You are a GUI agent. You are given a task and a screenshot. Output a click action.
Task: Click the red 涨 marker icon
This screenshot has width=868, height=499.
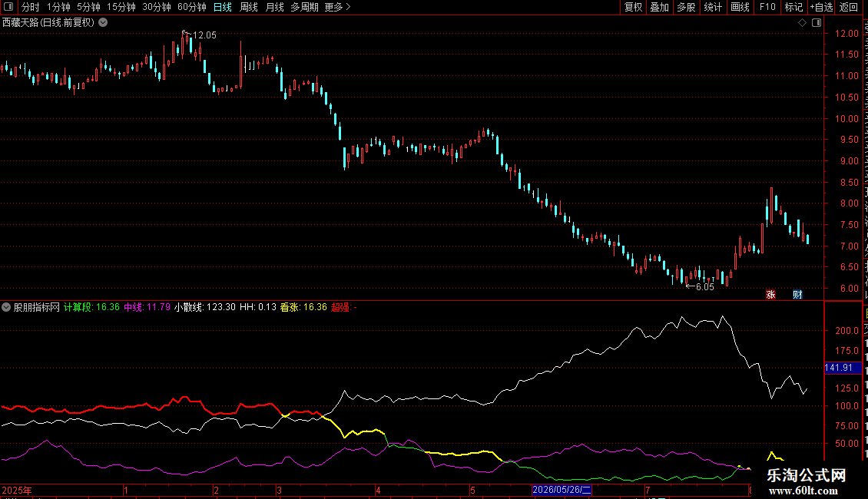click(x=770, y=294)
